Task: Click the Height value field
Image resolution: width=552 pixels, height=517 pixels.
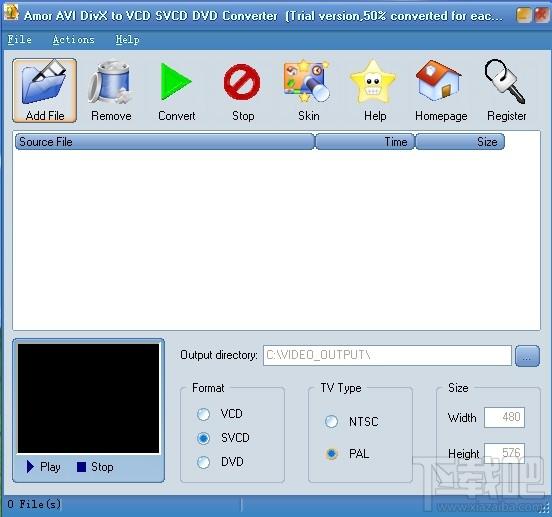Action: [x=504, y=453]
